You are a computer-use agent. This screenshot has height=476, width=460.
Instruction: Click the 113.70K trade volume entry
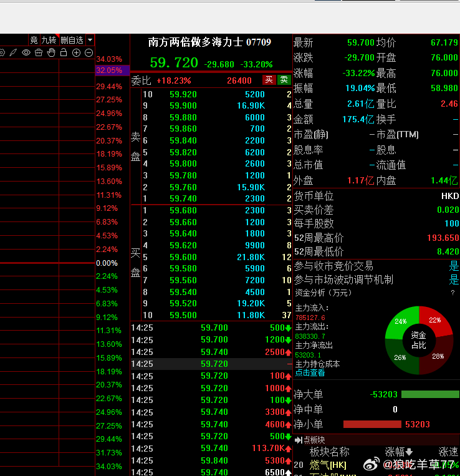[268, 448]
